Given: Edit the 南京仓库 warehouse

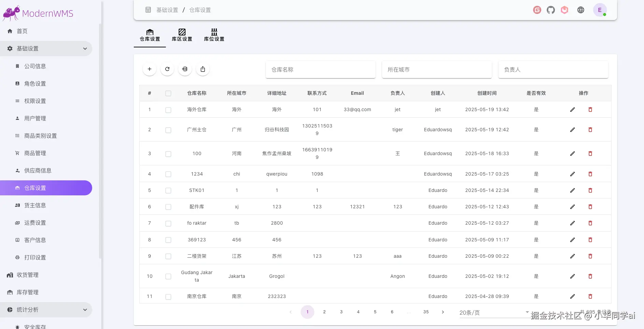Looking at the screenshot, I should click(573, 297).
